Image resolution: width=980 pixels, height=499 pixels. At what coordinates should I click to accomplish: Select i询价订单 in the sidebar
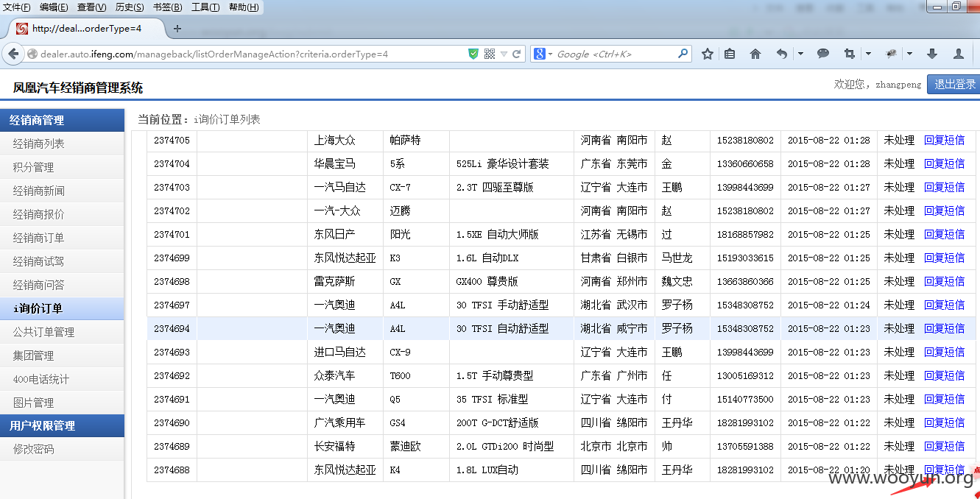62,308
